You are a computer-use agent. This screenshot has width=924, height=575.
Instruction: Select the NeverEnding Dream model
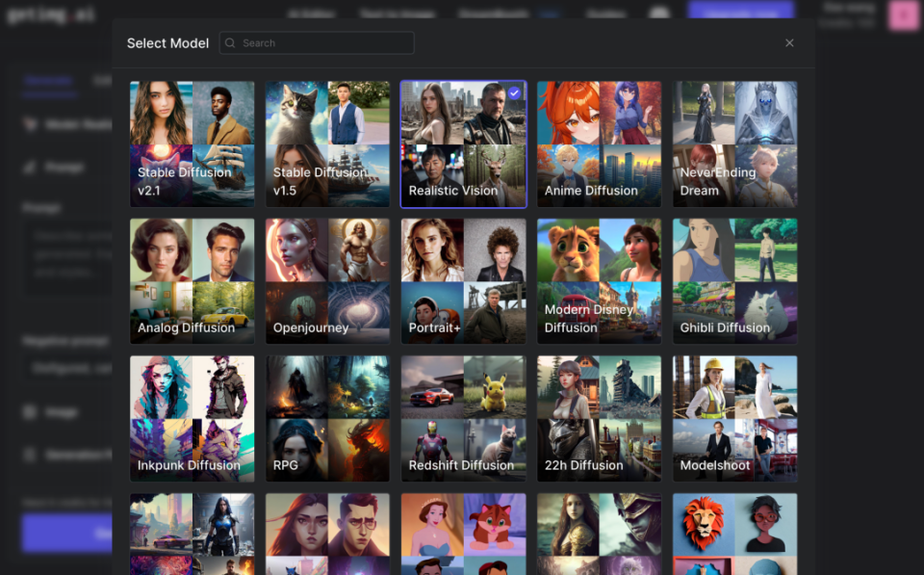(x=734, y=144)
